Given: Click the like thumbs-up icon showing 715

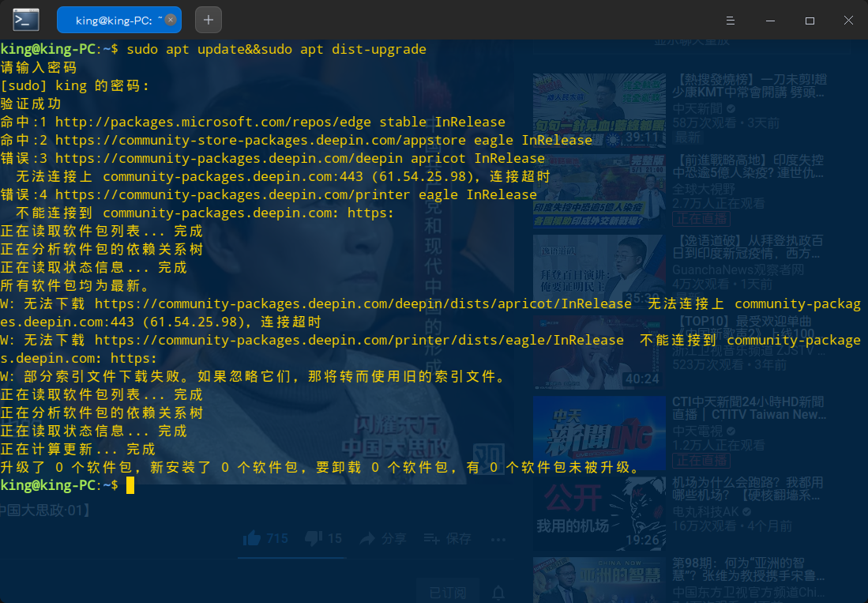Looking at the screenshot, I should [x=252, y=538].
